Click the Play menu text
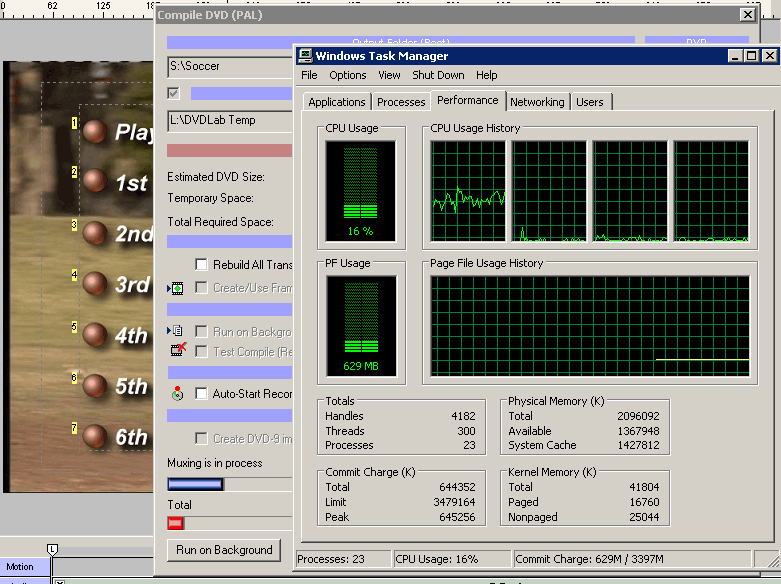The image size is (781, 584). 133,132
